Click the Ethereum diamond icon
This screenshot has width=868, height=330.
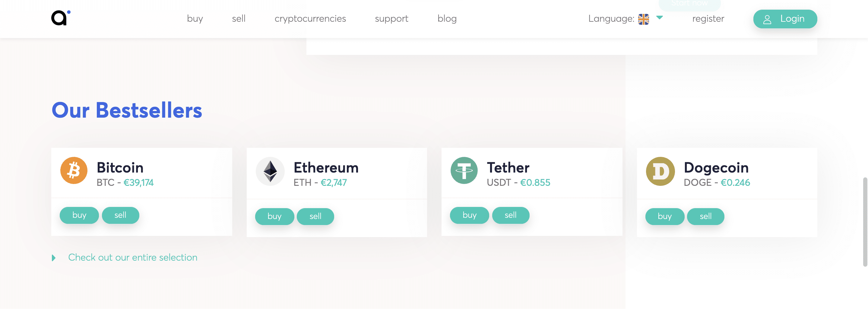tap(270, 172)
